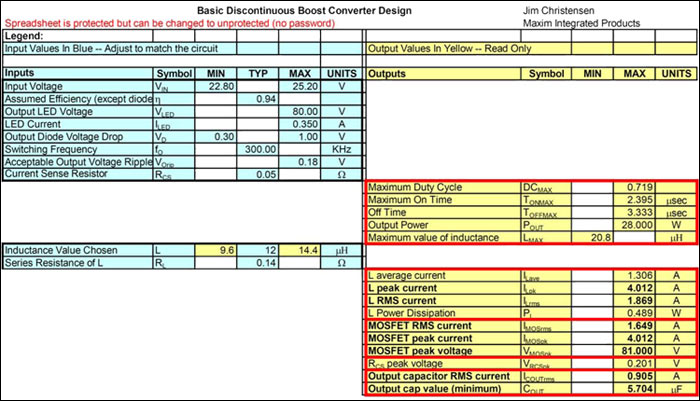This screenshot has width=700, height=401.
Task: Select the Maximum Duty Cycle result 0.719
Action: coord(630,187)
